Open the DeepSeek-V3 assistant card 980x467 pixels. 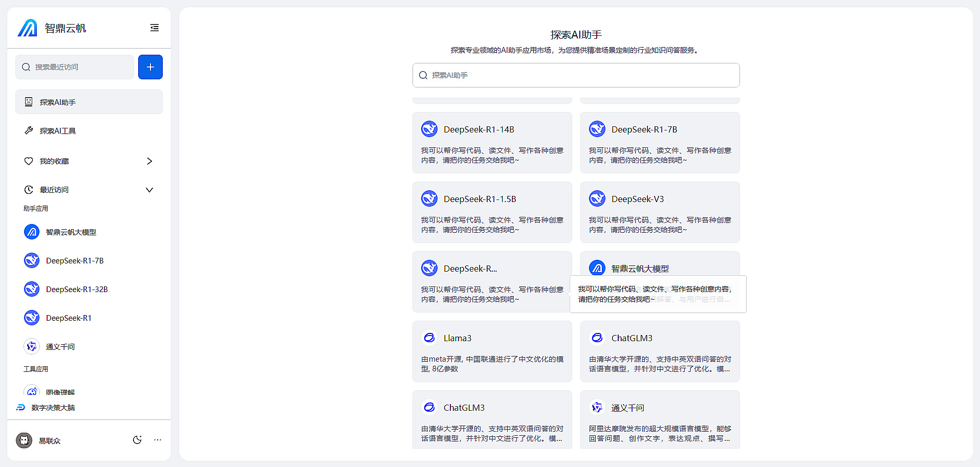[x=660, y=212]
